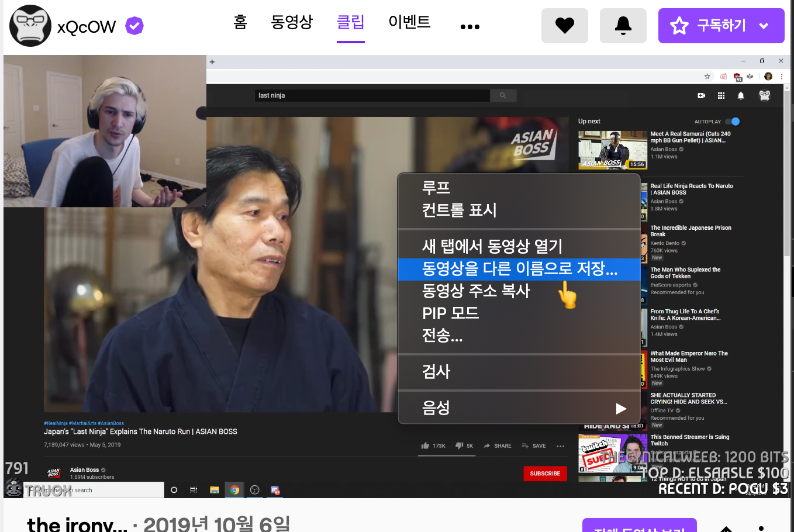
Task: Open 'The Incredible Japanese Prison Break'
Action: click(x=691, y=231)
